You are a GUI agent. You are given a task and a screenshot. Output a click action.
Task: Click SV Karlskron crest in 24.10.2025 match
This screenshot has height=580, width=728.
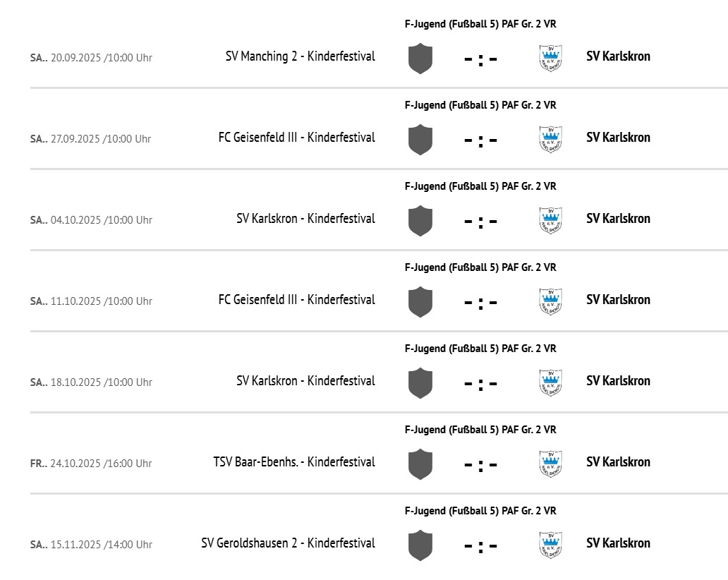click(550, 464)
